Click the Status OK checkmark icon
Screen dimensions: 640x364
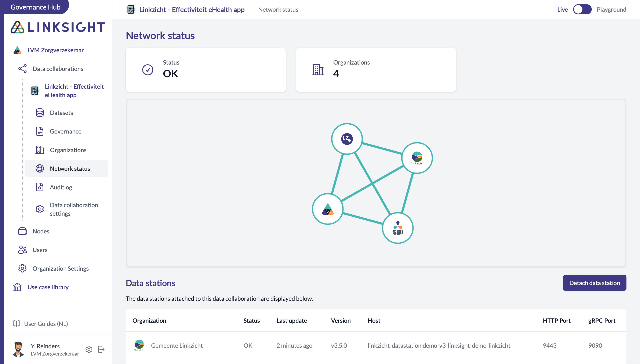148,70
